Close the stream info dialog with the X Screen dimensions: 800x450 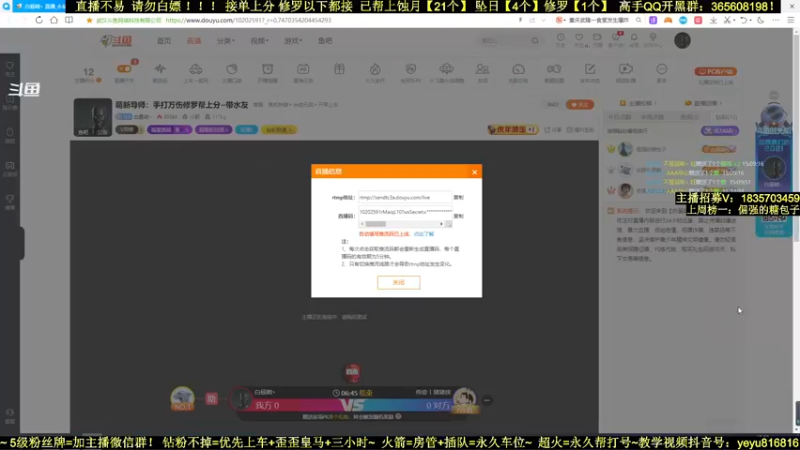click(474, 172)
